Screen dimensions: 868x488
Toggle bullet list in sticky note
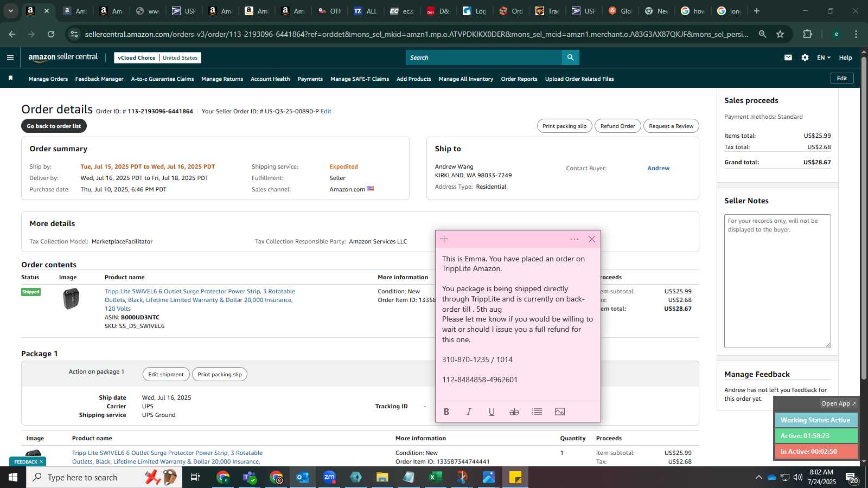(537, 412)
